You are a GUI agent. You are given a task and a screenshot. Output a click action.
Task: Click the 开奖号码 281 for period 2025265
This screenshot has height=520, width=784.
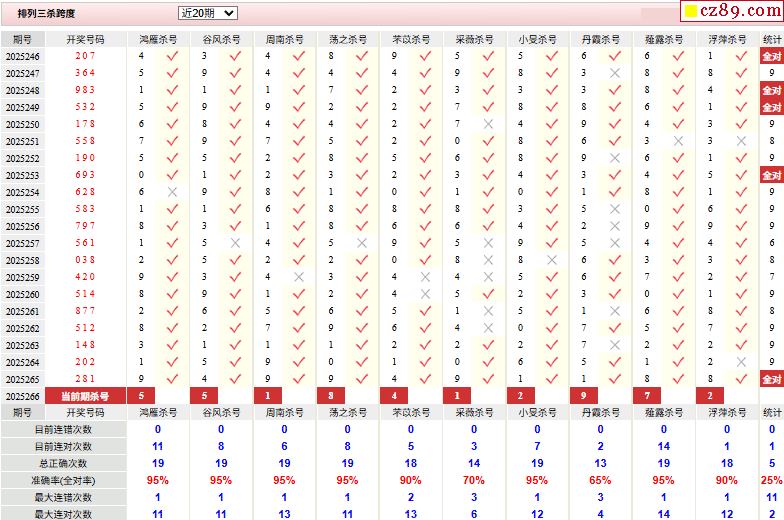(x=85, y=379)
